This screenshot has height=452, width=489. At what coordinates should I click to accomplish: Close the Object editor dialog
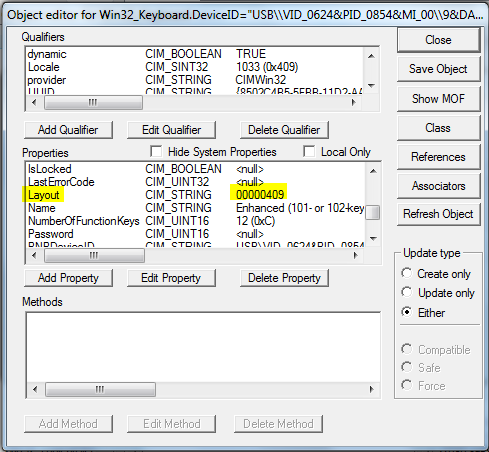pos(438,40)
